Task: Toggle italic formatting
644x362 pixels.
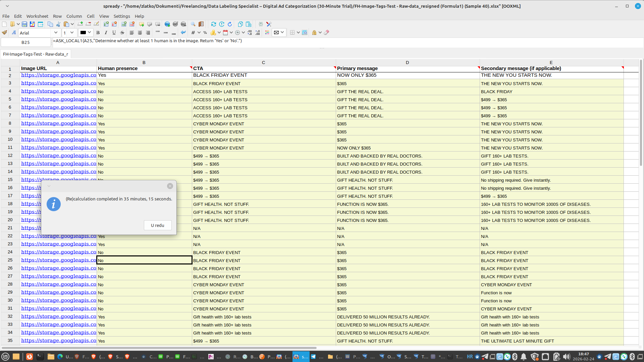Action: 106,33
